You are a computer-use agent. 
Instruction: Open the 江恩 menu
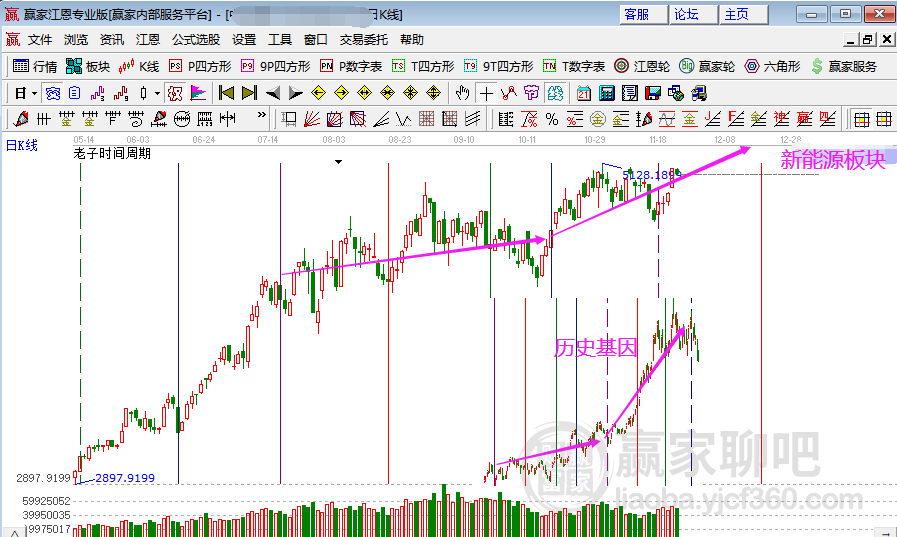point(148,39)
